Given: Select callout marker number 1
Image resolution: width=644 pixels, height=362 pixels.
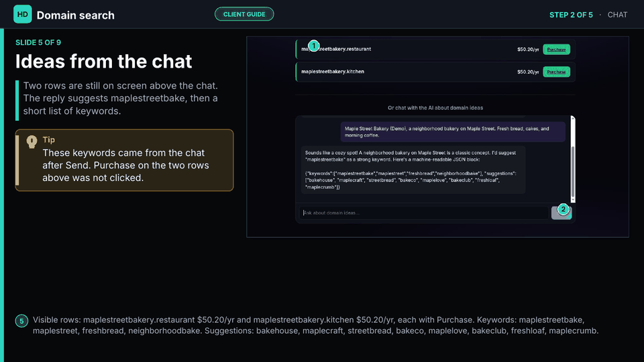Looking at the screenshot, I should (x=313, y=46).
